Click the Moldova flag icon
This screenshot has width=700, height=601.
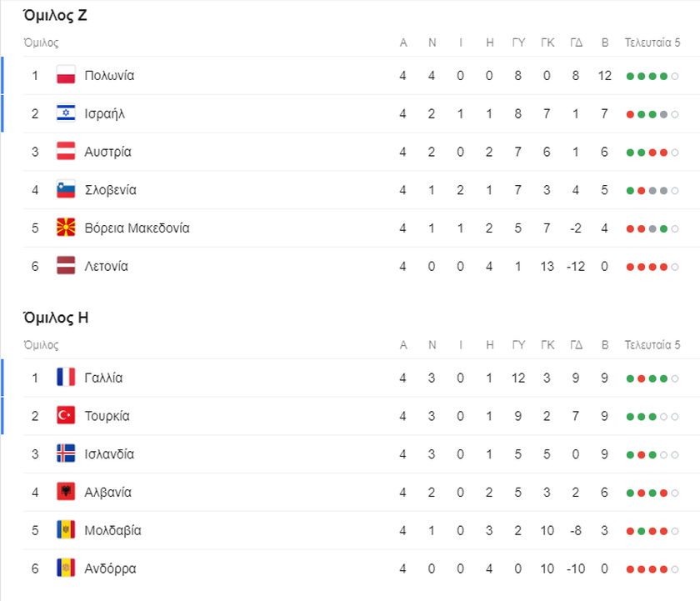tap(66, 530)
